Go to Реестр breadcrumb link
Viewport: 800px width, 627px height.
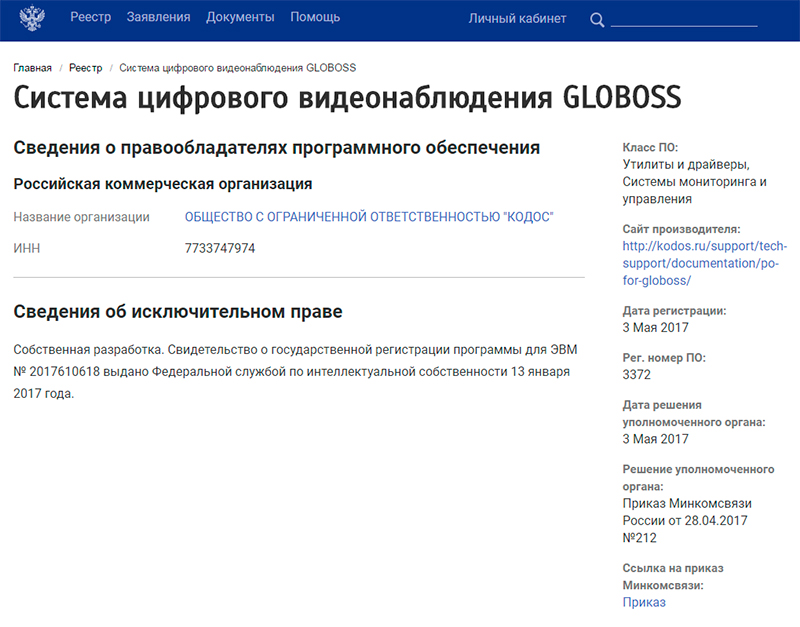pos(85,68)
